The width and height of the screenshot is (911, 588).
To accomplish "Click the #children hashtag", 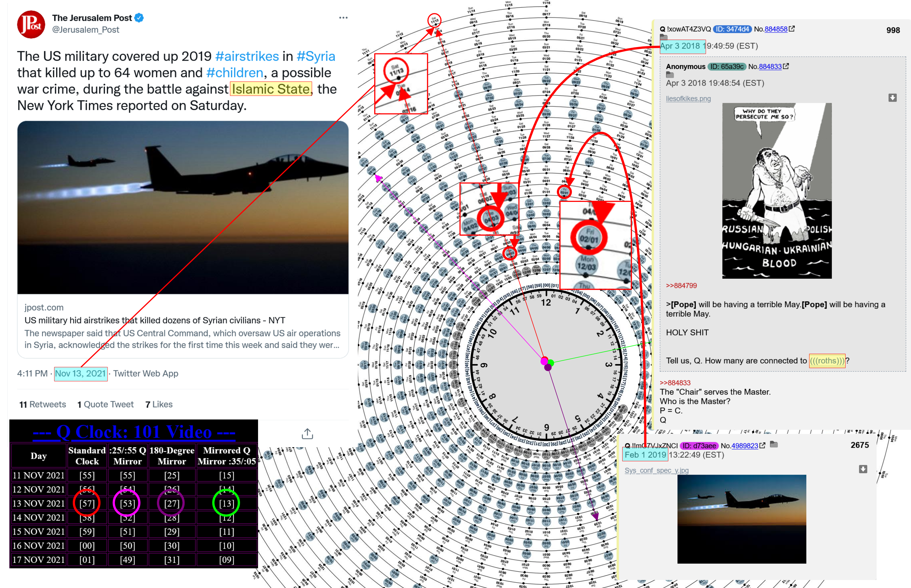I will pyautogui.click(x=235, y=72).
